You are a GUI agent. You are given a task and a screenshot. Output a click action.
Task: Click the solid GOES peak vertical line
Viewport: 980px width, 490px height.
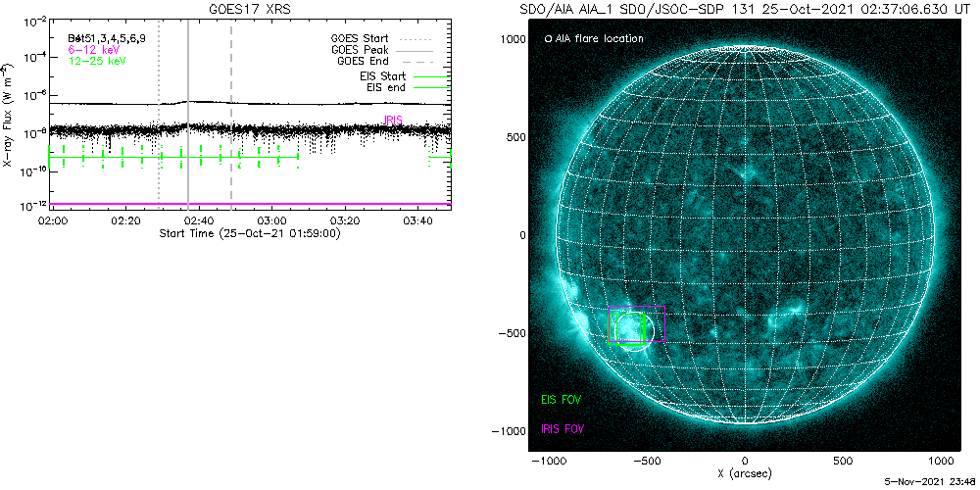pos(188,115)
